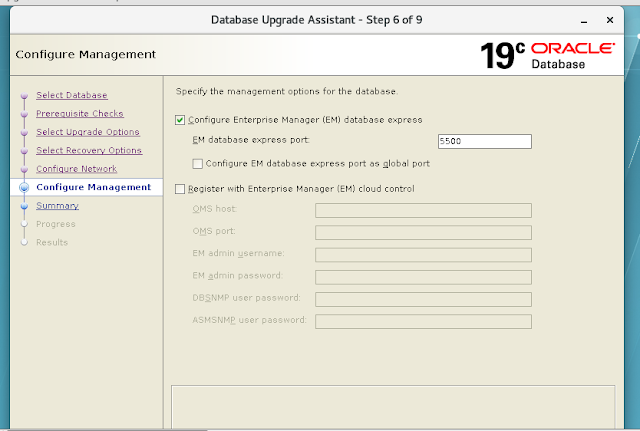Click the Select Upgrade Options step bullet
This screenshot has width=640, height=431.
[24, 132]
